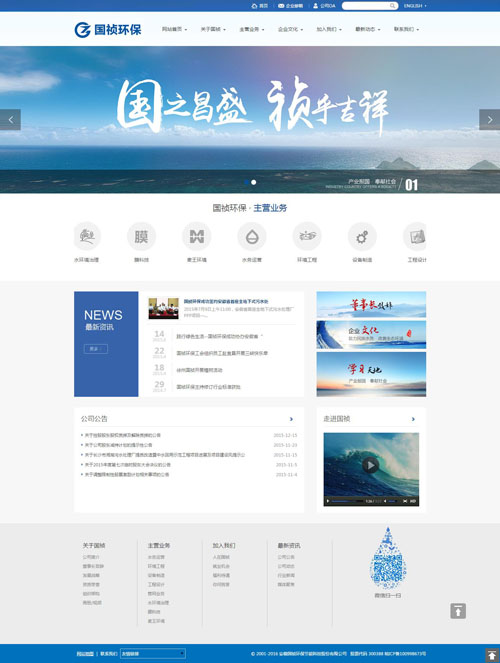
Task: Play the wave video
Action: [371, 465]
